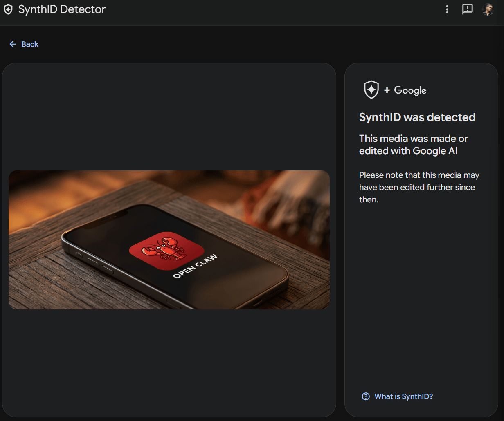Screen dimensions: 504x421
Task: Open the 'What is SynthID?' help link
Action: (398, 396)
